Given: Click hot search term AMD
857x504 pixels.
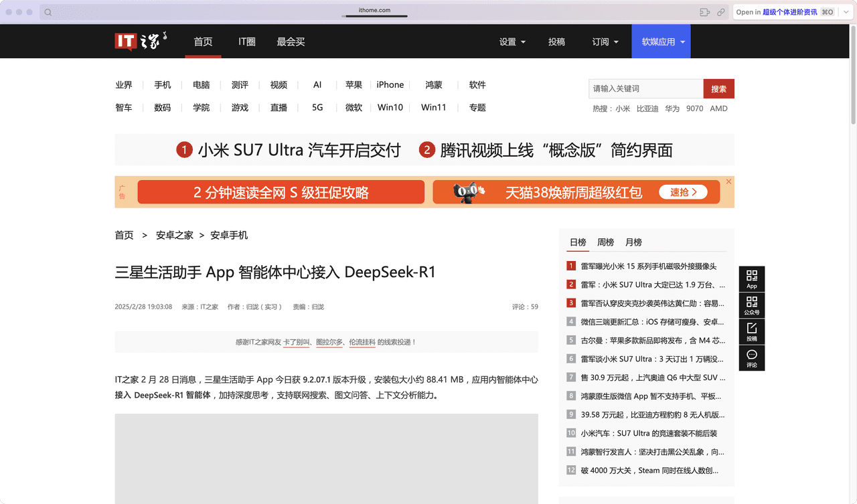Looking at the screenshot, I should (x=718, y=108).
